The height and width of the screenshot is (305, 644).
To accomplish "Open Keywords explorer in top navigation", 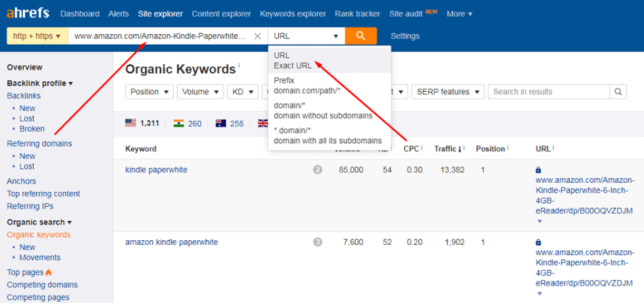I will click(292, 14).
